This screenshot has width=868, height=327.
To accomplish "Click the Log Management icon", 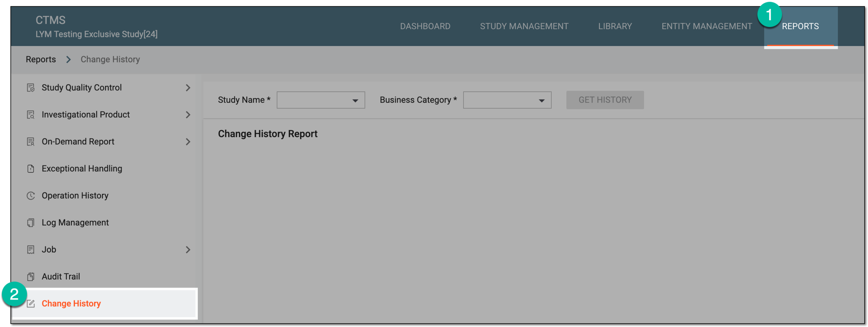I will point(31,223).
